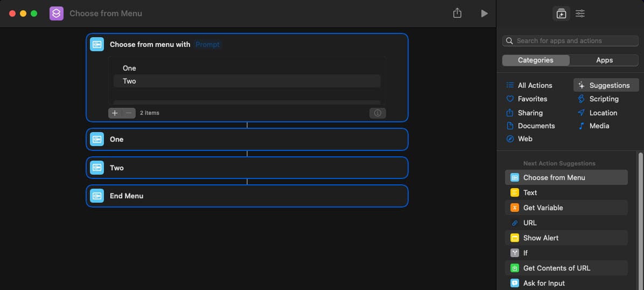Add the Get Variable suggested action
This screenshot has width=644, height=290.
(x=566, y=208)
